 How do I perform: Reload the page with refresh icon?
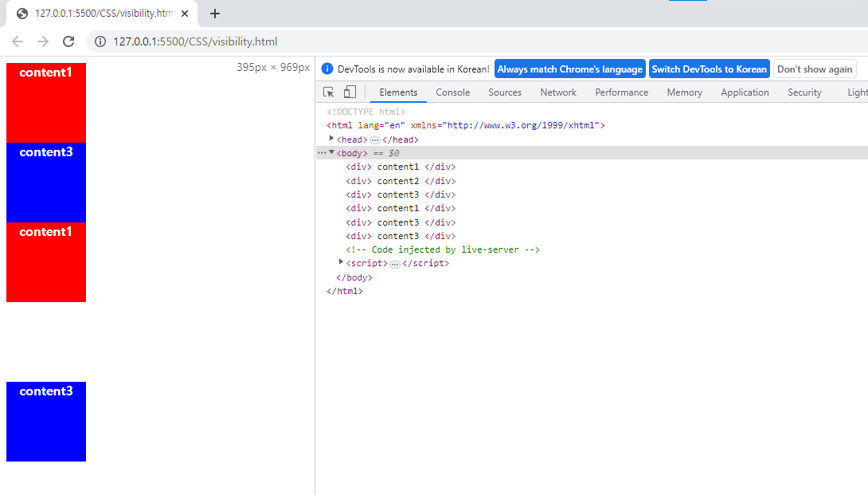[x=68, y=41]
